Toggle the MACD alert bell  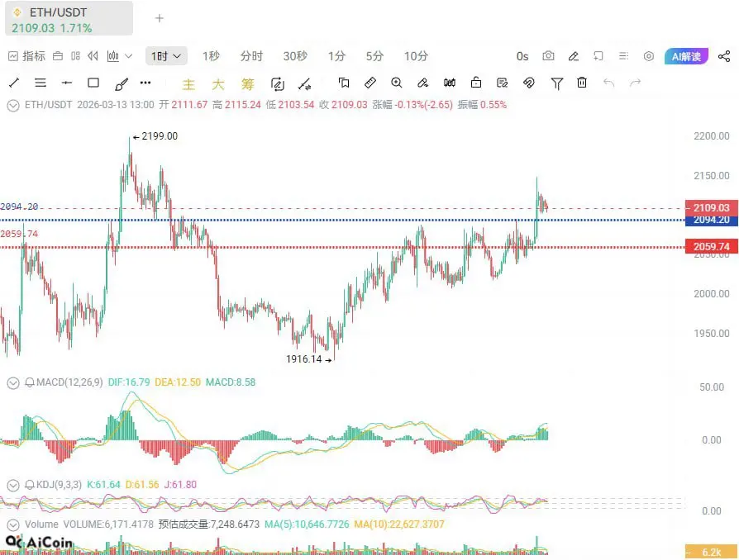click(30, 382)
